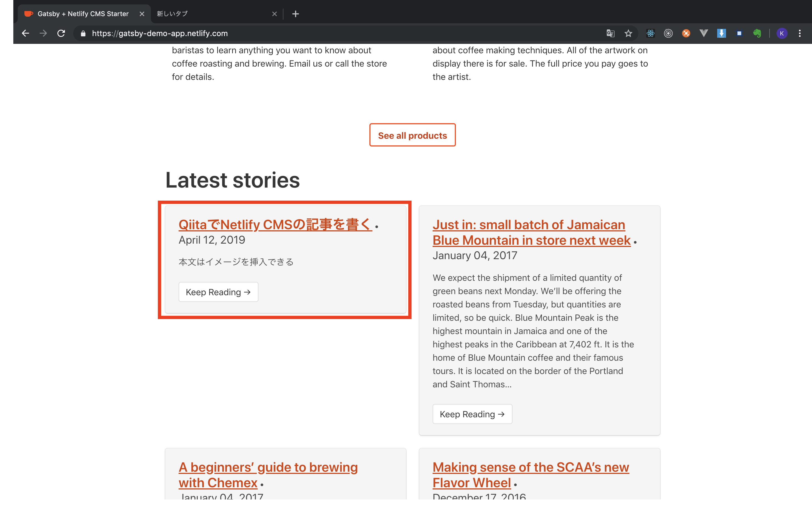The width and height of the screenshot is (812, 515).
Task: Click the address bar URL field
Action: coord(303,33)
